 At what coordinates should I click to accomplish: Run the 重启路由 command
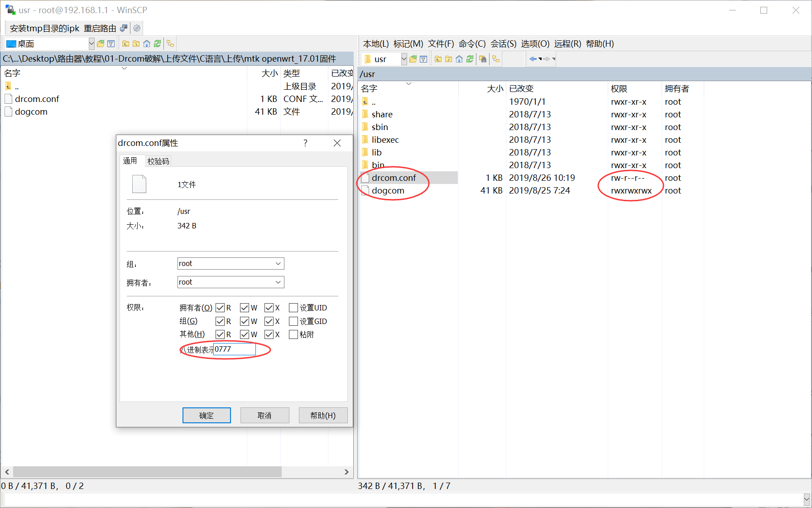tap(100, 29)
